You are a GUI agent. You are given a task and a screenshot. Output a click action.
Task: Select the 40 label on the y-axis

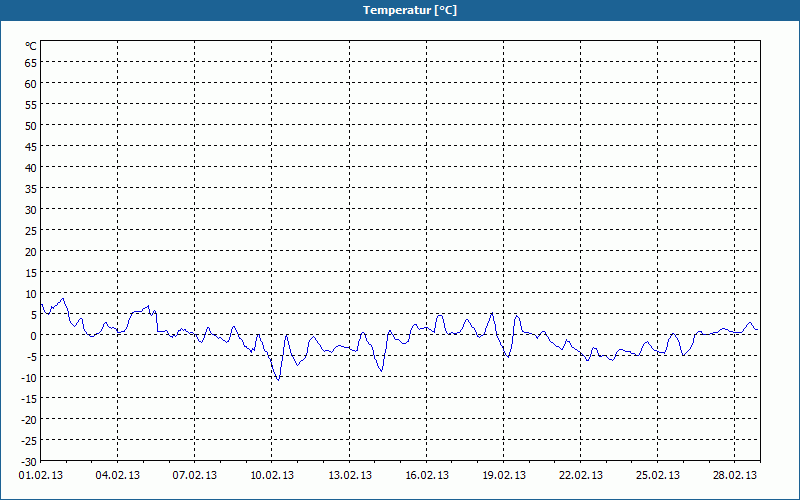[31, 167]
